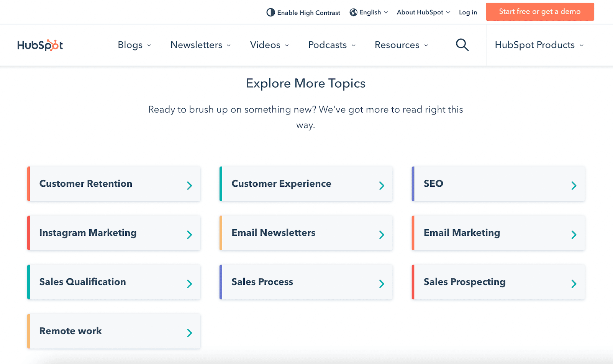Expand the Blogs menu
The width and height of the screenshot is (613, 364).
pos(134,45)
